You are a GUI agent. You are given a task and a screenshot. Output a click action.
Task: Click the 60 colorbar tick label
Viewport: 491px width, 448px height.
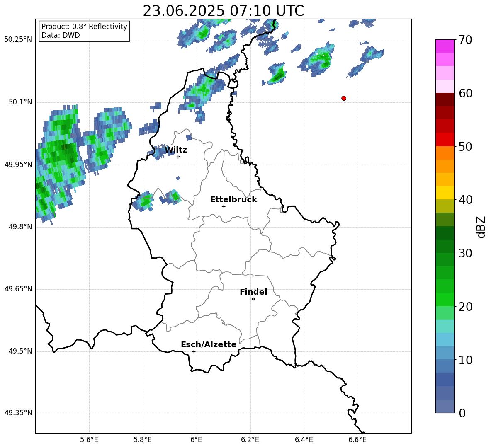(465, 93)
